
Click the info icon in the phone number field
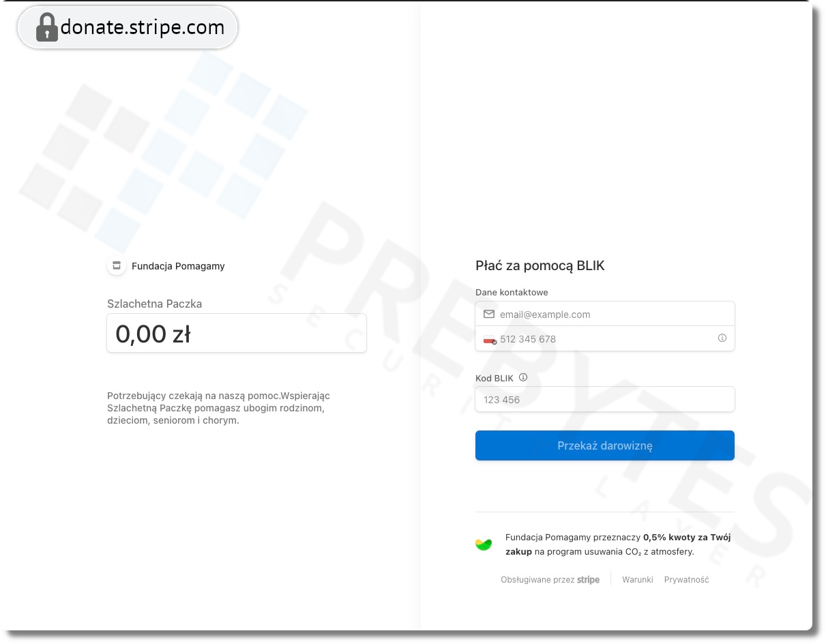coord(722,338)
